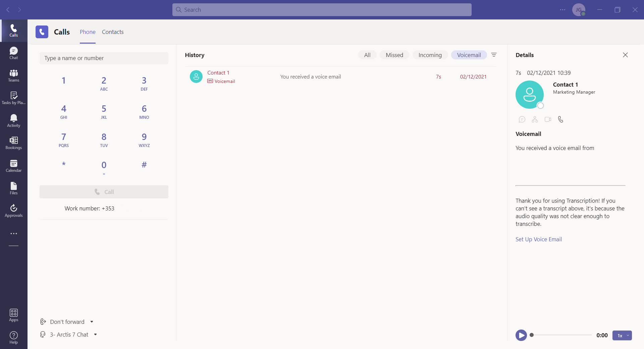Select Contact 1 name in History row
The height and width of the screenshot is (349, 644).
point(218,73)
